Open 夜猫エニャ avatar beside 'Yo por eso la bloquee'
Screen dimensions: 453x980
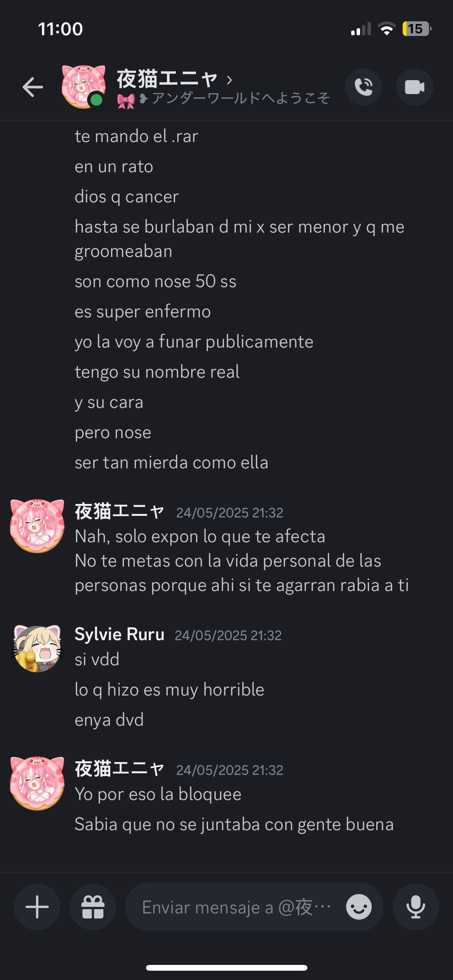point(37,783)
